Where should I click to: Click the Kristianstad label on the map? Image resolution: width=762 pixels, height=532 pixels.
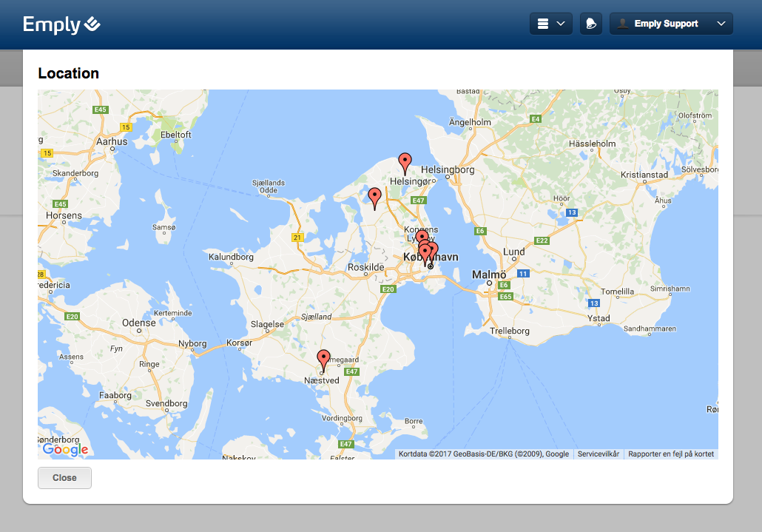[x=644, y=175]
